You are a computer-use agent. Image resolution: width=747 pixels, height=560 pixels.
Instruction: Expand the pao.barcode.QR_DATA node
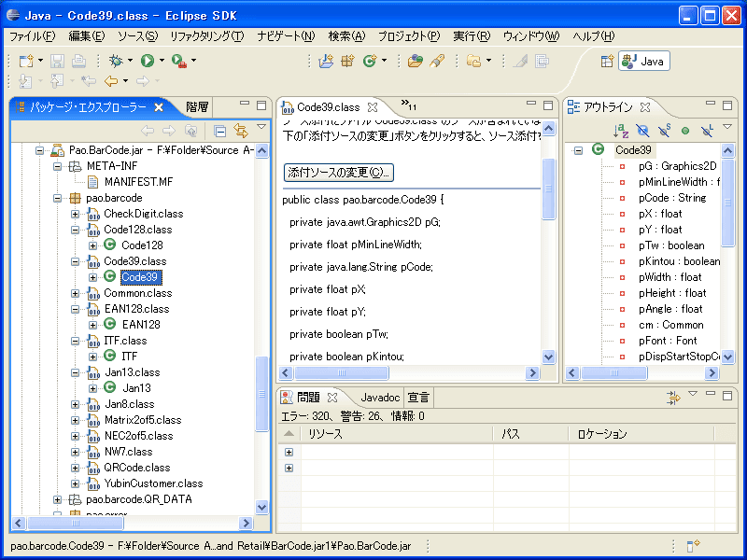[x=58, y=499]
